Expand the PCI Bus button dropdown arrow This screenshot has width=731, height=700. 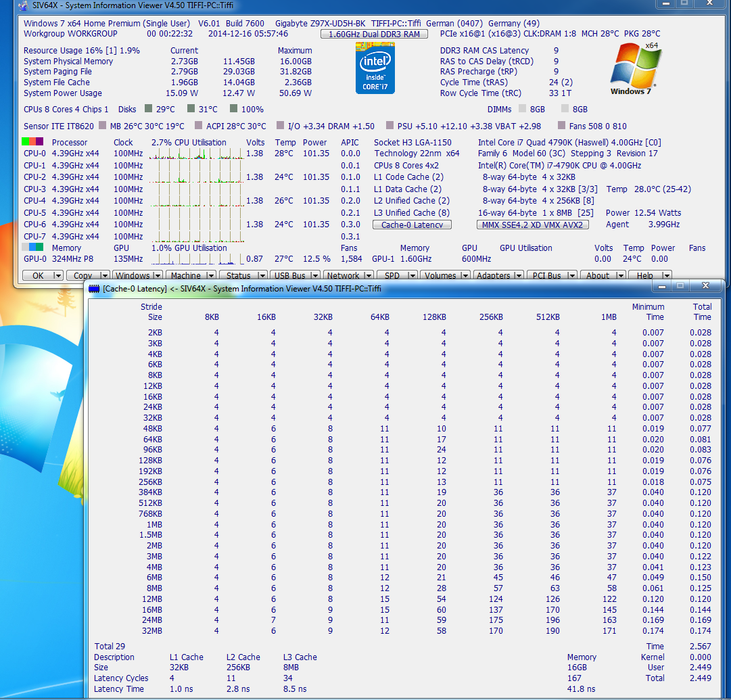click(x=572, y=276)
